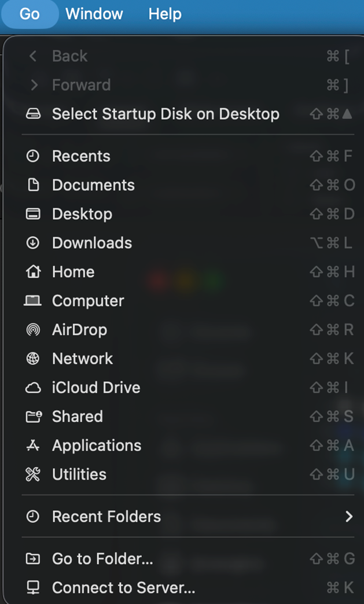Click the AirDrop radar icon
Screen dimensions: 364x604
tap(33, 330)
